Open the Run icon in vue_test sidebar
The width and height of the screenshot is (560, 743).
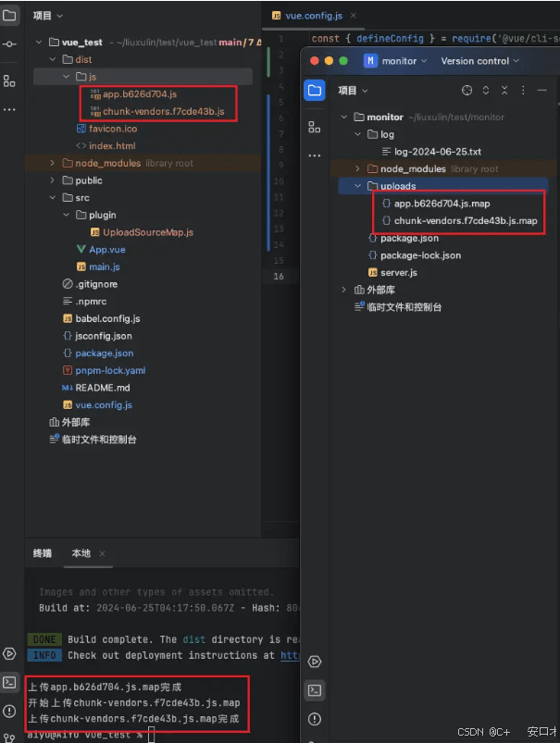pyautogui.click(x=9, y=653)
